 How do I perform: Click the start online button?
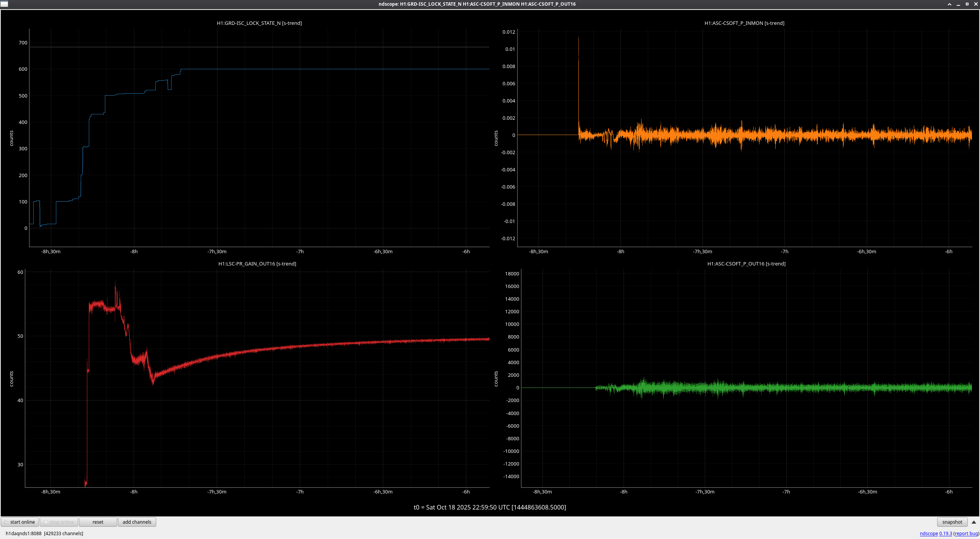(x=20, y=522)
